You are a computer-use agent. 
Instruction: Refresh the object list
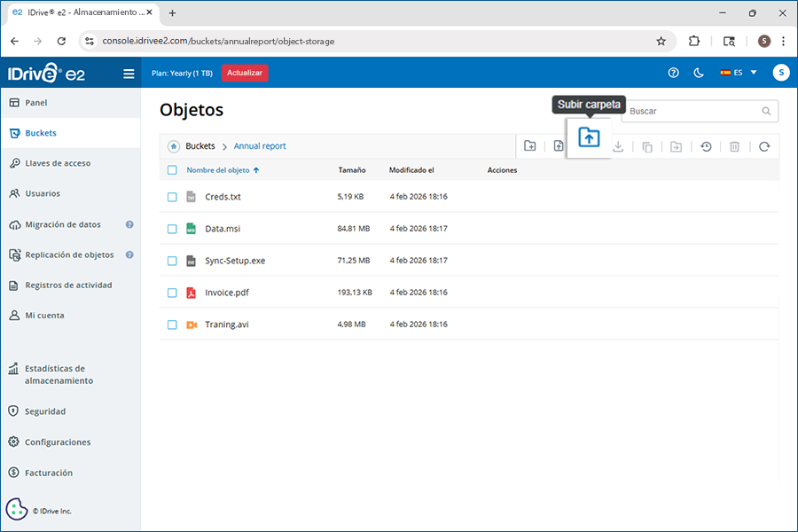click(763, 146)
